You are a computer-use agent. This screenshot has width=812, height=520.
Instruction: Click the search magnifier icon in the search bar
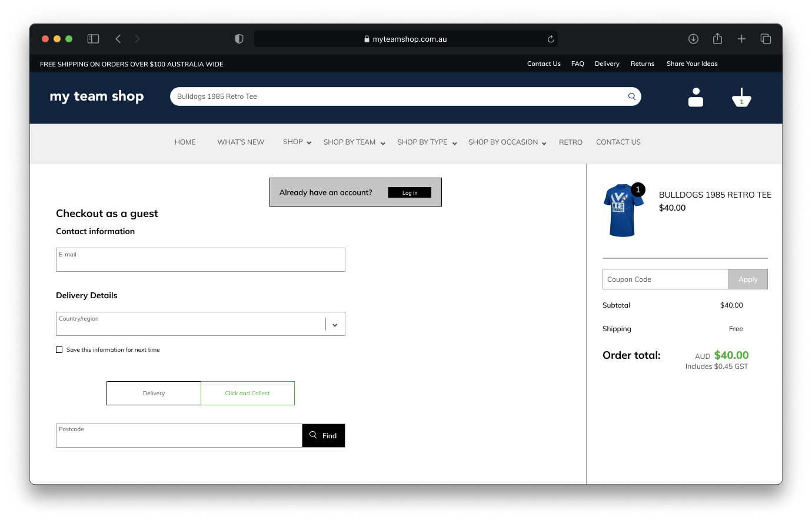point(632,96)
